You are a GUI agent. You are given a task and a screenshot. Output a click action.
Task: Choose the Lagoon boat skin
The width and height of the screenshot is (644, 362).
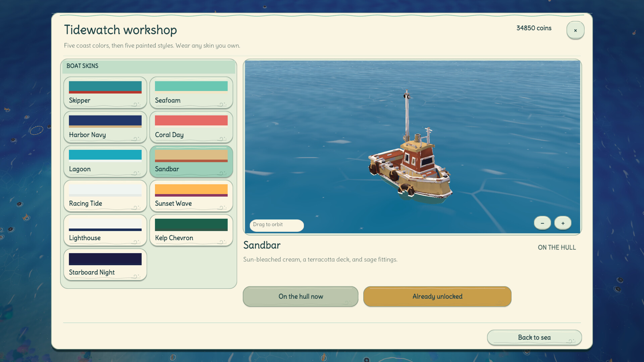tap(105, 162)
